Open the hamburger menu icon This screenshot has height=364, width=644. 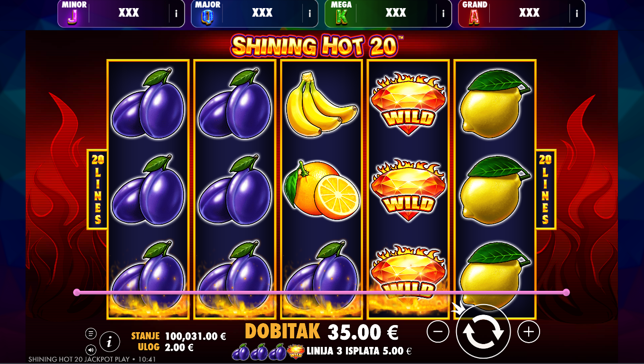tap(91, 334)
